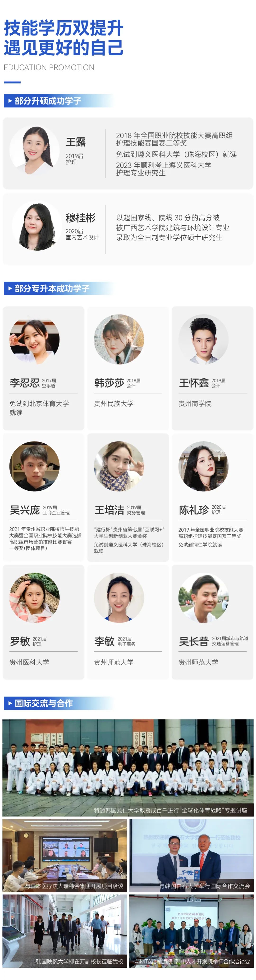View photo of 日本医疗法人瑞穗会集团 meeting
This screenshot has width=256, height=980.
point(65,855)
